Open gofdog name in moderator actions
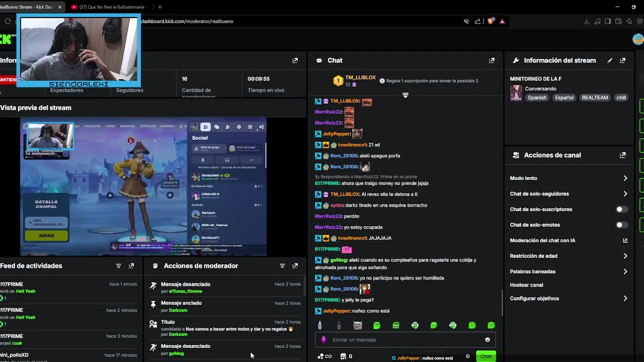The height and width of the screenshot is (362, 644). coord(176,353)
